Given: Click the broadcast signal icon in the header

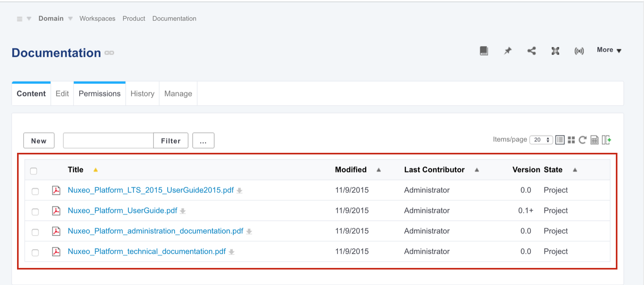Looking at the screenshot, I should (579, 51).
